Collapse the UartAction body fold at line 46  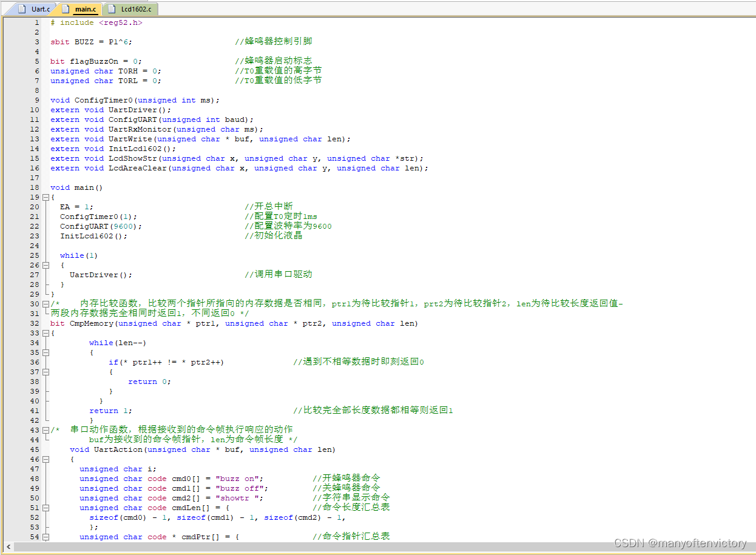(x=45, y=459)
